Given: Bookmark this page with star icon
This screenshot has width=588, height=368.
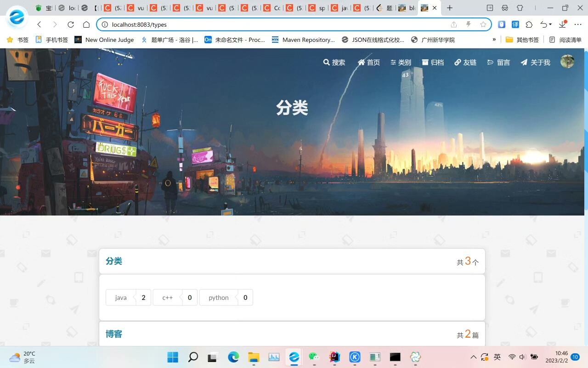Looking at the screenshot, I should click(x=483, y=24).
